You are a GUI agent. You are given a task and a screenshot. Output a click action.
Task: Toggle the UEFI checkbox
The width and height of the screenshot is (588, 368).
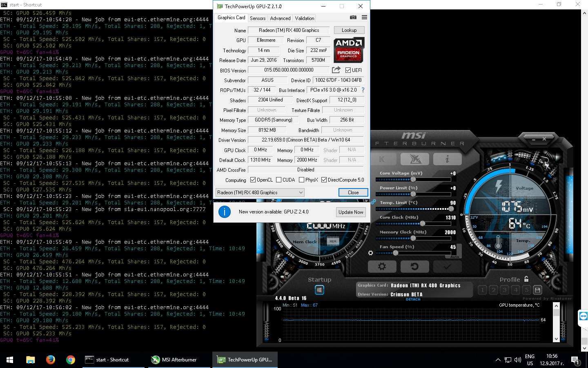tap(348, 70)
